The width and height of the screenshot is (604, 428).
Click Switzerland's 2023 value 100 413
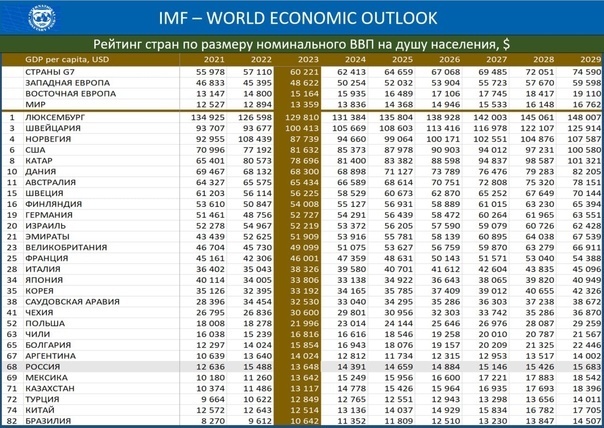click(x=302, y=128)
